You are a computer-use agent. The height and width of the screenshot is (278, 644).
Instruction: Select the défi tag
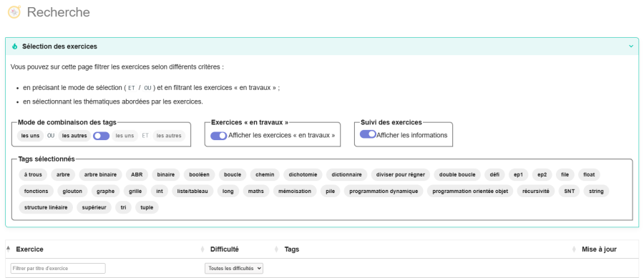click(494, 174)
